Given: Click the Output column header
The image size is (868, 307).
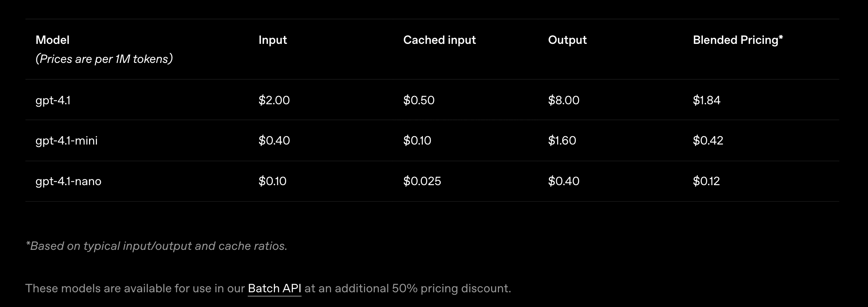Looking at the screenshot, I should coord(567,40).
